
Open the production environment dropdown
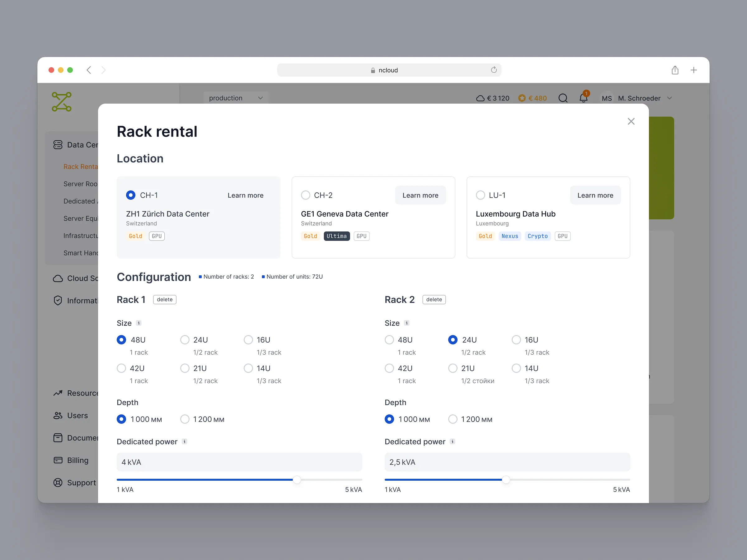[235, 98]
